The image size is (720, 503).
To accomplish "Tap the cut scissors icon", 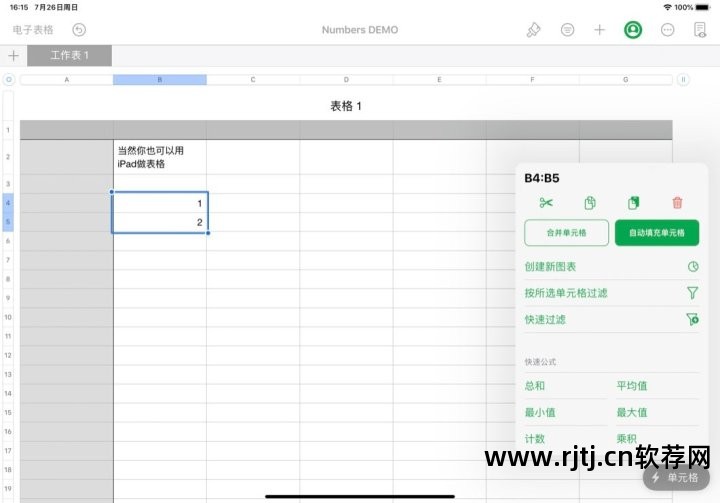I will (546, 203).
